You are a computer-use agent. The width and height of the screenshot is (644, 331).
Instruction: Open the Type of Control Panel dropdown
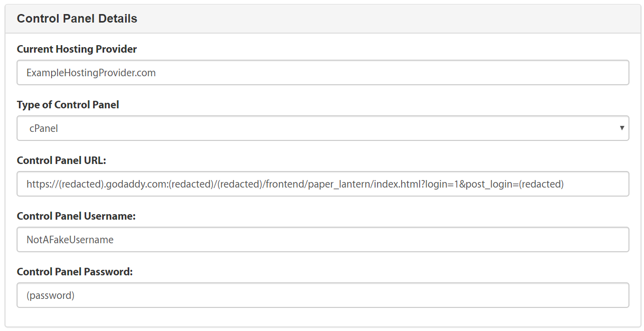click(323, 128)
